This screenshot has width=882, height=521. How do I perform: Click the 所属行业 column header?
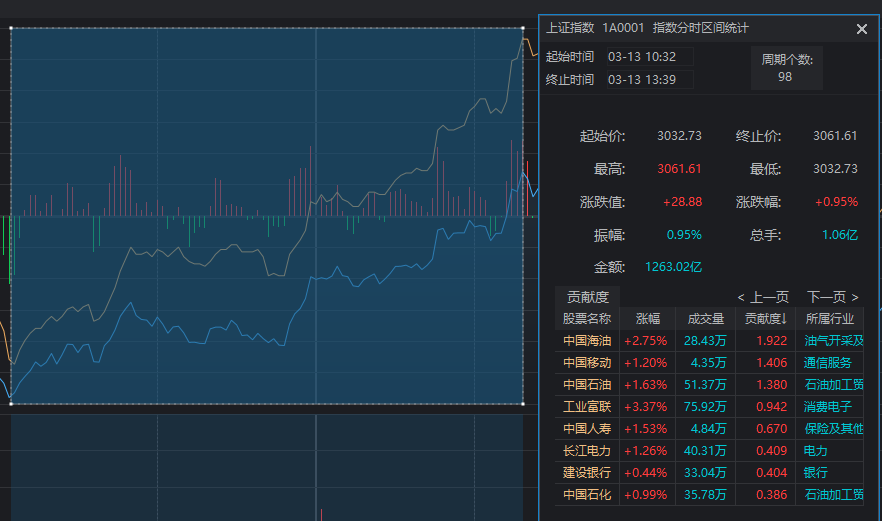pyautogui.click(x=829, y=319)
